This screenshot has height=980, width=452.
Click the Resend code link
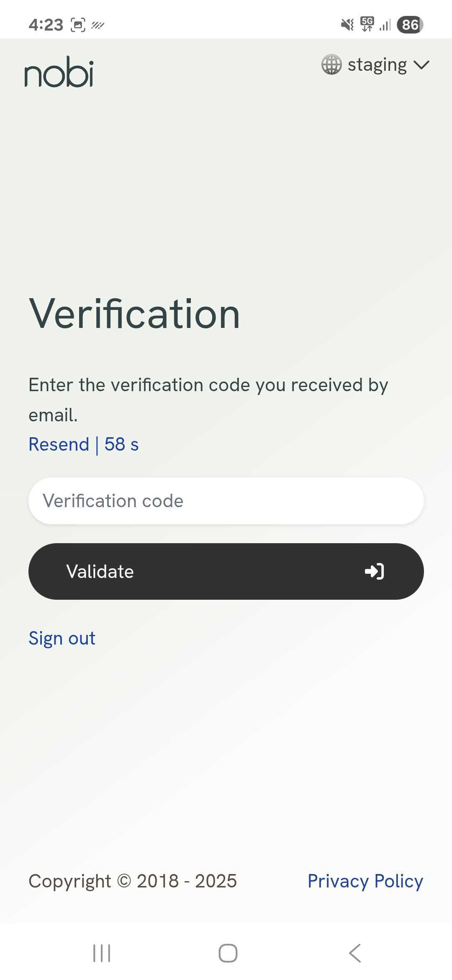[x=59, y=444]
